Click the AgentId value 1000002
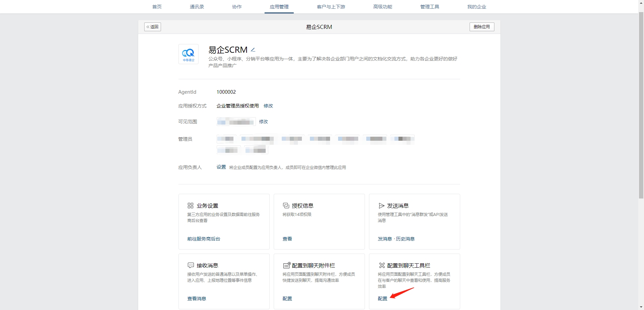The height and width of the screenshot is (310, 644). coord(226,92)
